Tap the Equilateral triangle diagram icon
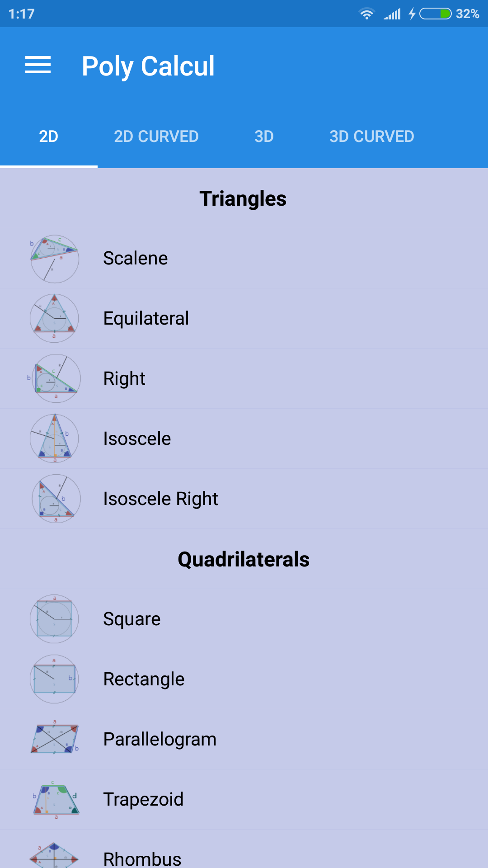 point(54,318)
